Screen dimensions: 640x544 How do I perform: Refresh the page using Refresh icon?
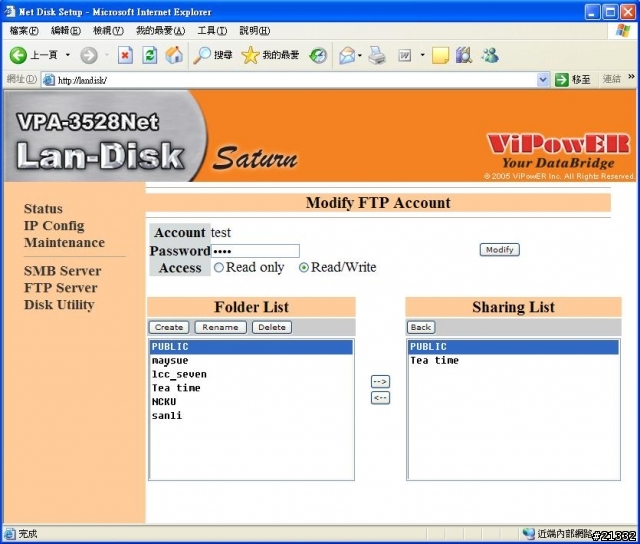click(x=149, y=55)
